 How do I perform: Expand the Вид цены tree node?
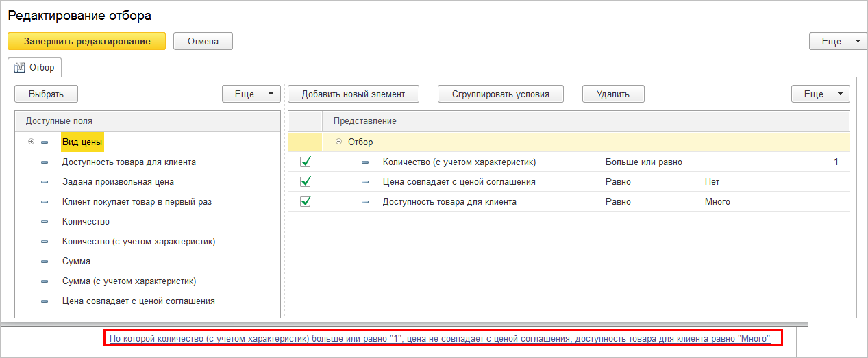click(x=31, y=142)
